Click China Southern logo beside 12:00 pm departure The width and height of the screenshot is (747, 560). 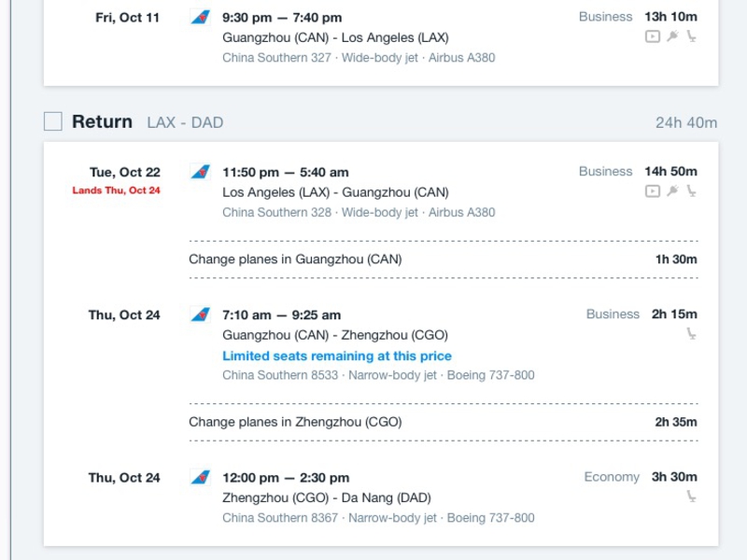click(201, 478)
